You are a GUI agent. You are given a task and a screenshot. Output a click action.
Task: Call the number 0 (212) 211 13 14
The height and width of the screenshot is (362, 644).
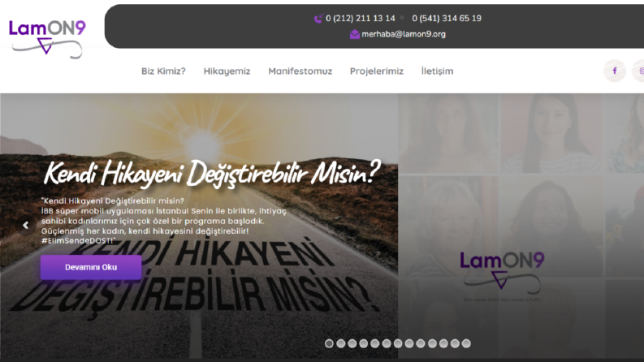361,19
